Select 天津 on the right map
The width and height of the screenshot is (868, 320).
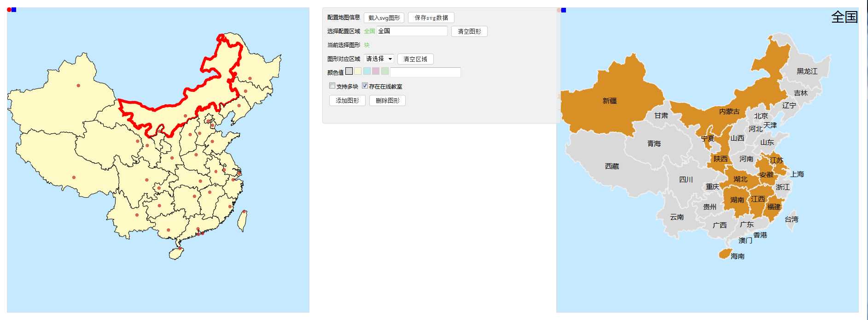[x=770, y=125]
